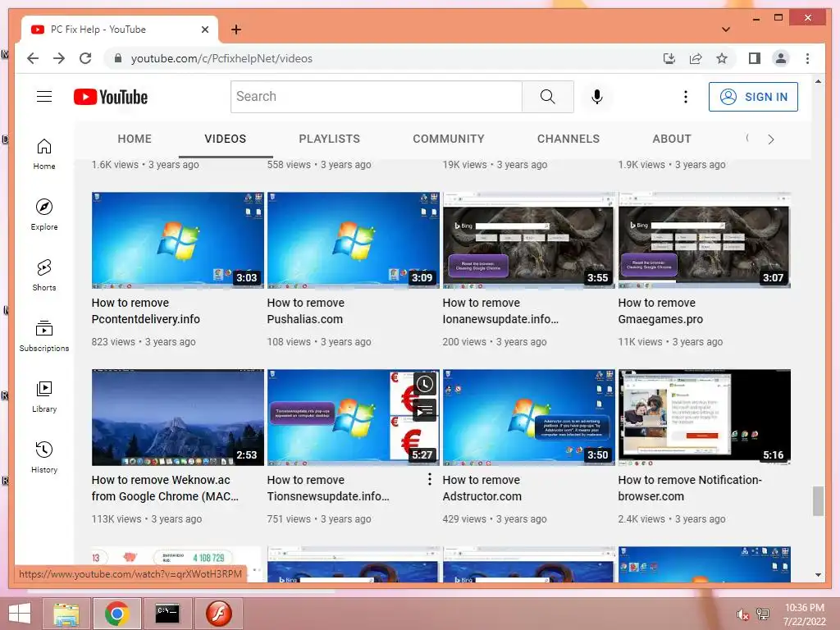Toggle the Chrome side panel icon
This screenshot has height=630, width=840.
click(x=755, y=58)
